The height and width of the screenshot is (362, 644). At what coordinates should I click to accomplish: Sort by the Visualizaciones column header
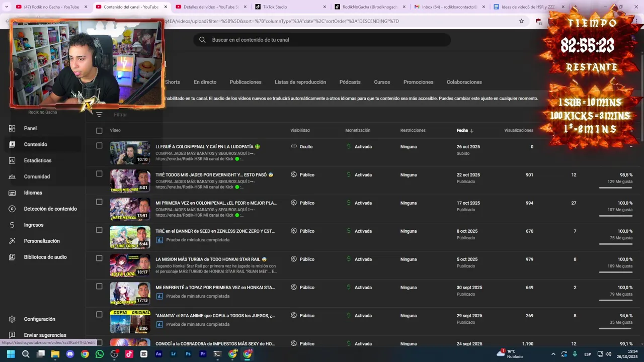(x=519, y=130)
